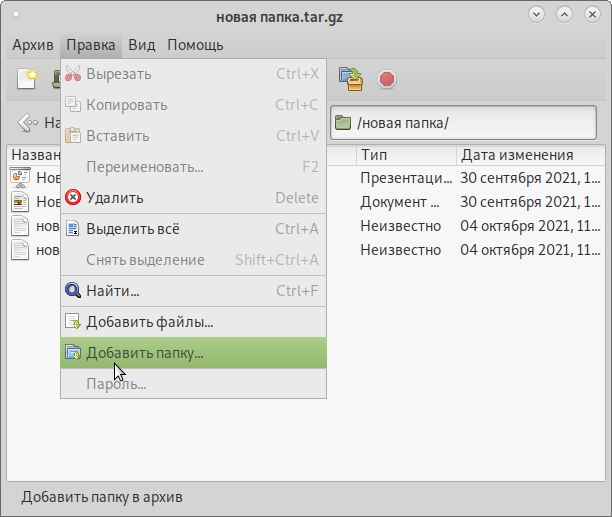
Task: Select 'Добавить файлы...' menu entry
Action: coord(149,322)
